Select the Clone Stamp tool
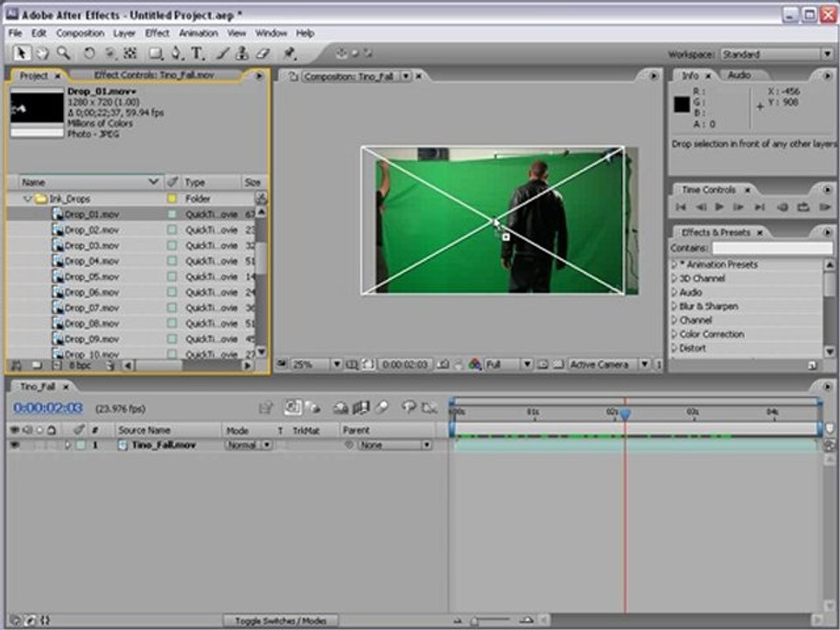840x630 pixels. point(241,53)
